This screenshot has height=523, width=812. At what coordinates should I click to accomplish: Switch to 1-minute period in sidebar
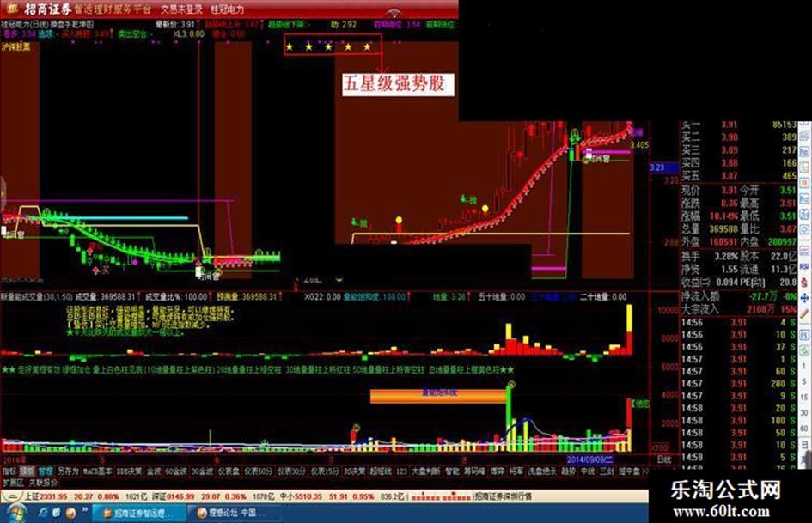[803, 366]
